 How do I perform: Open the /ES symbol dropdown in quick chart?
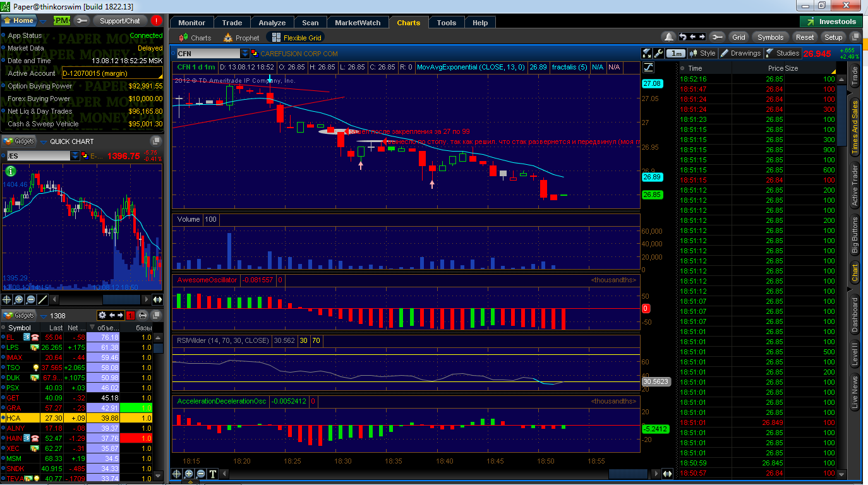(75, 155)
